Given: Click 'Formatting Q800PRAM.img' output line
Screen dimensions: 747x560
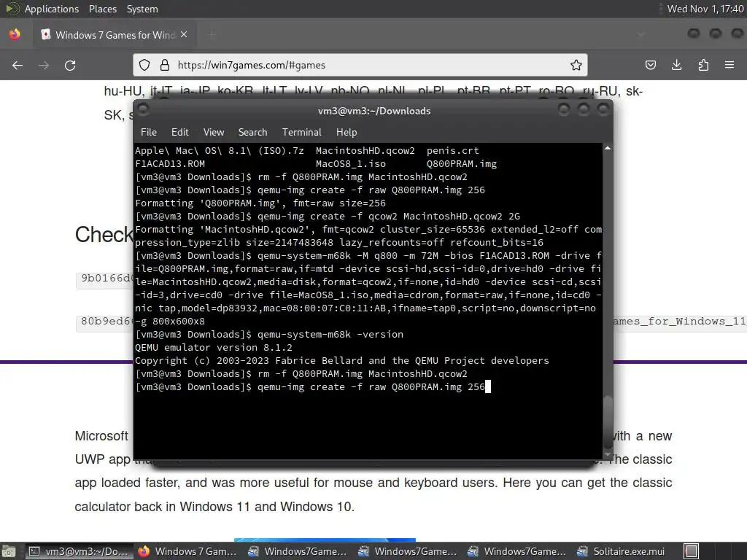Looking at the screenshot, I should tap(260, 203).
